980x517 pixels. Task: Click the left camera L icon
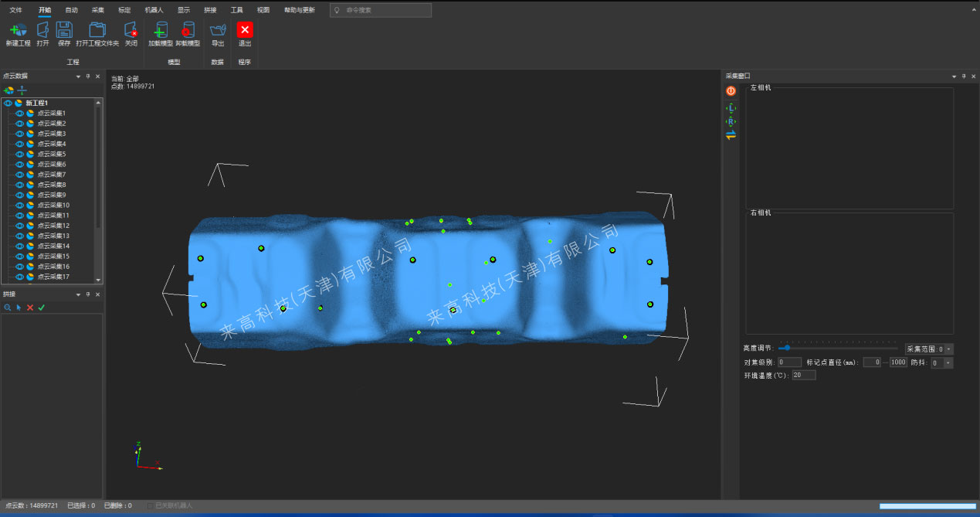731,108
